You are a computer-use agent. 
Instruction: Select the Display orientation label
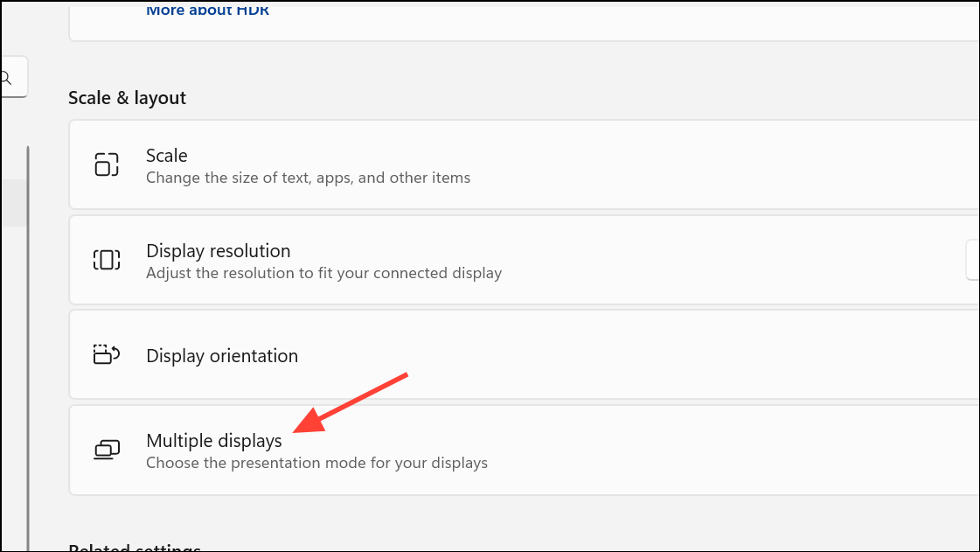coord(222,356)
